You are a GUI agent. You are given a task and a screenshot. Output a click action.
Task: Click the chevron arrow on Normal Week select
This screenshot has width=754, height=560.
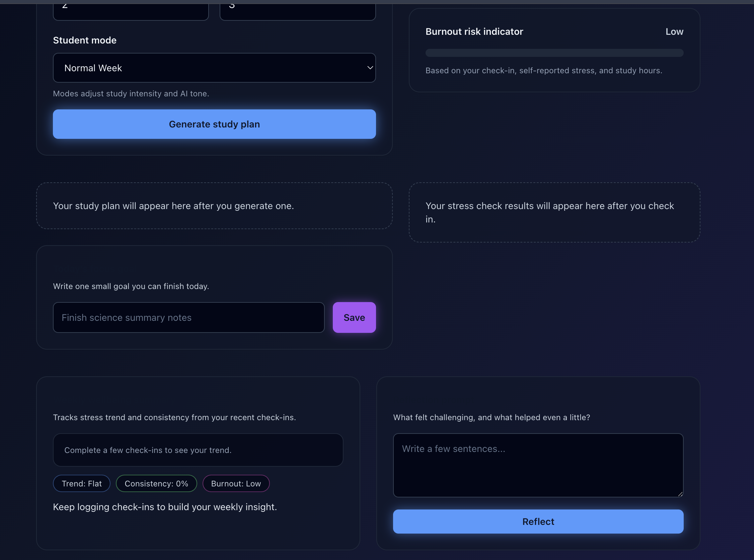tap(370, 68)
